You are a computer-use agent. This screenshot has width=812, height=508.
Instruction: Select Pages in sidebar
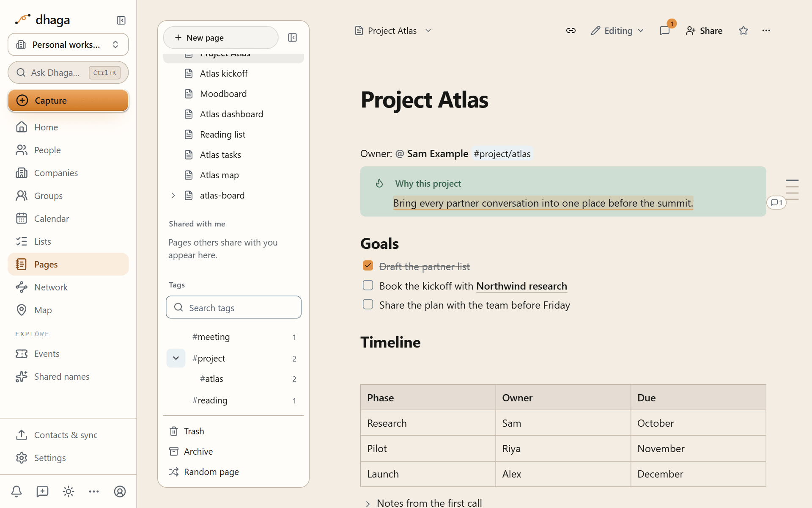pos(68,264)
